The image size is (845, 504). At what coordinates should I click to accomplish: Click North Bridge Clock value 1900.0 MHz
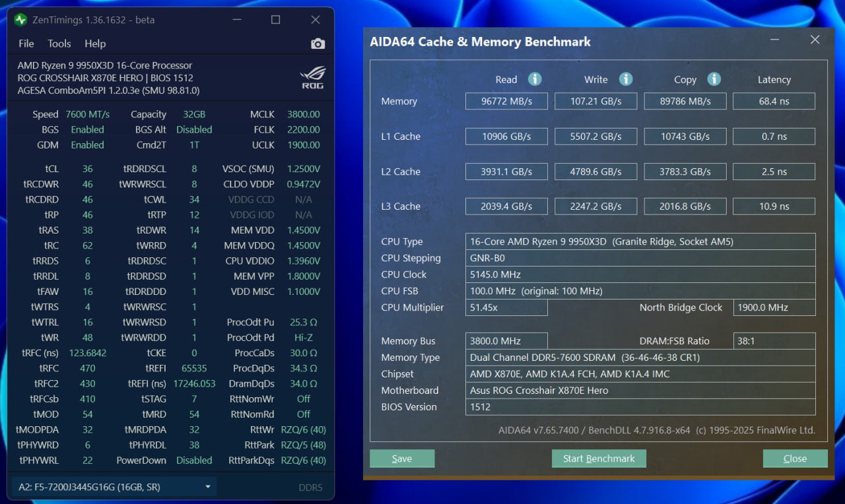(x=774, y=307)
